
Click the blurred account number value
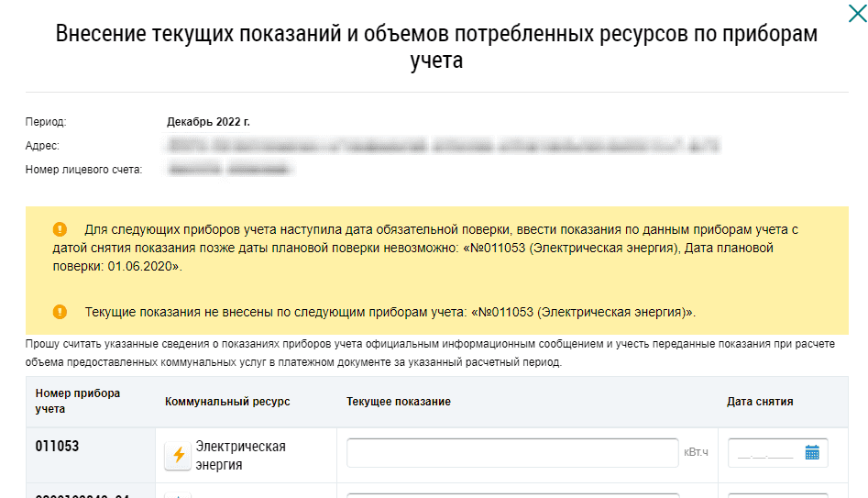click(229, 170)
